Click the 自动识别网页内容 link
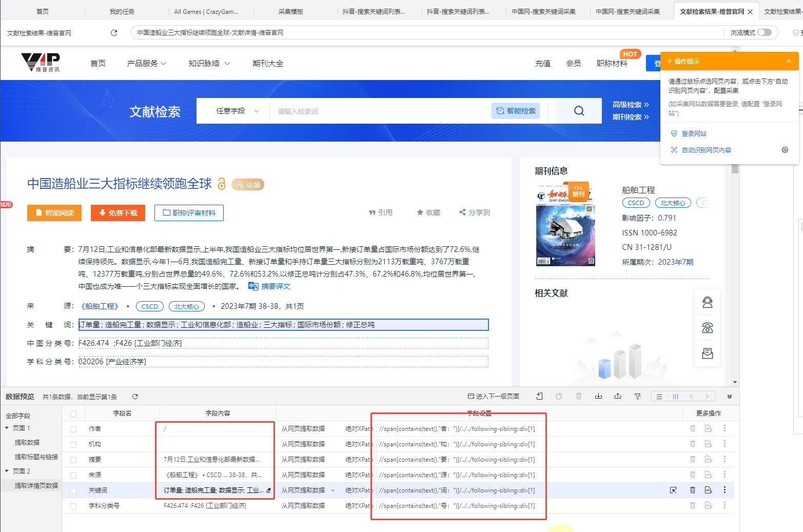This screenshot has height=532, width=803. pyautogui.click(x=706, y=150)
